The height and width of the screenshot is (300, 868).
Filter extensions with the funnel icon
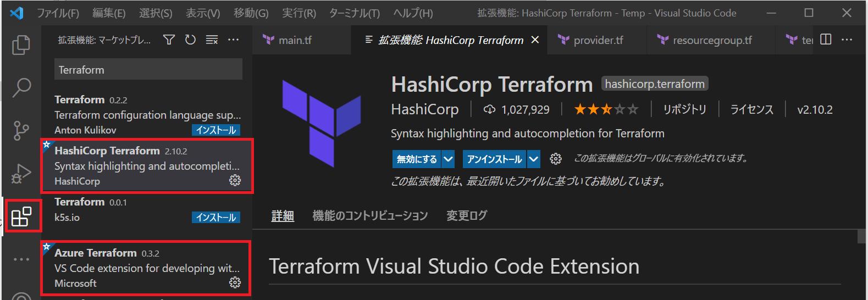(x=169, y=40)
